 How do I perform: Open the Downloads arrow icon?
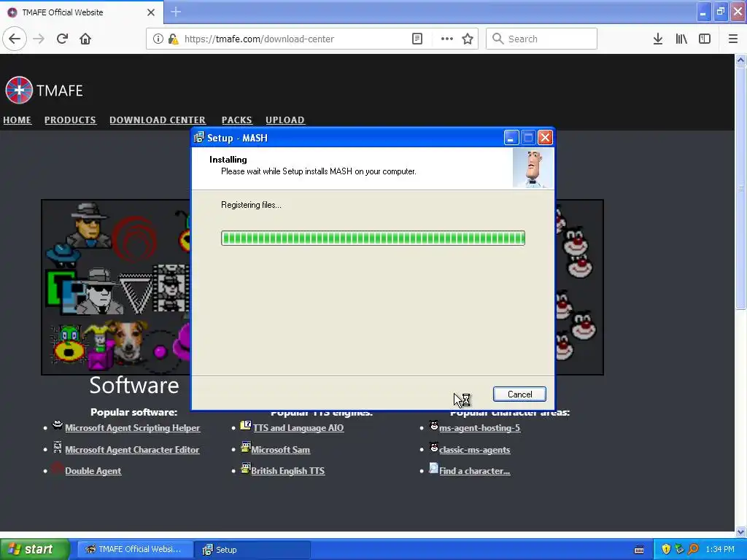[x=658, y=39]
